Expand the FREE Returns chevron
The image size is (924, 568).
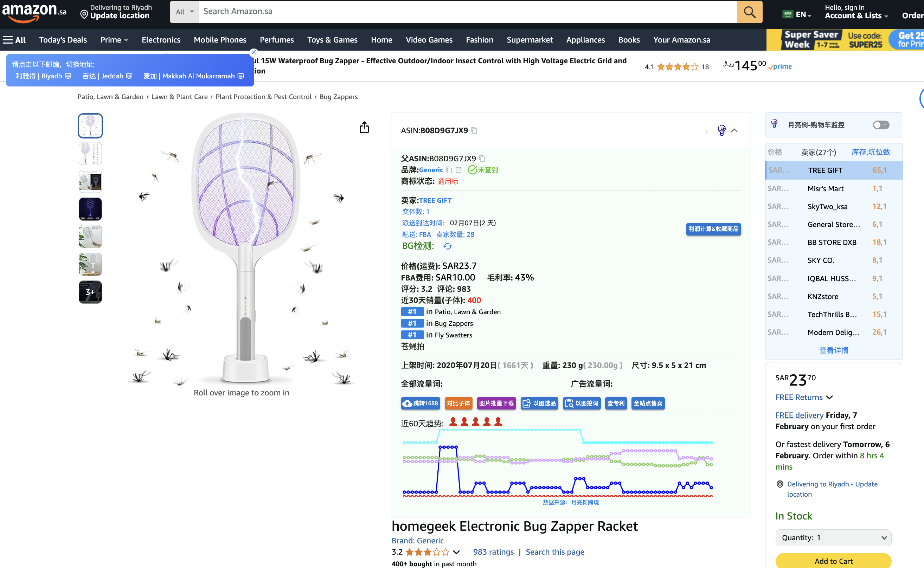tap(829, 398)
